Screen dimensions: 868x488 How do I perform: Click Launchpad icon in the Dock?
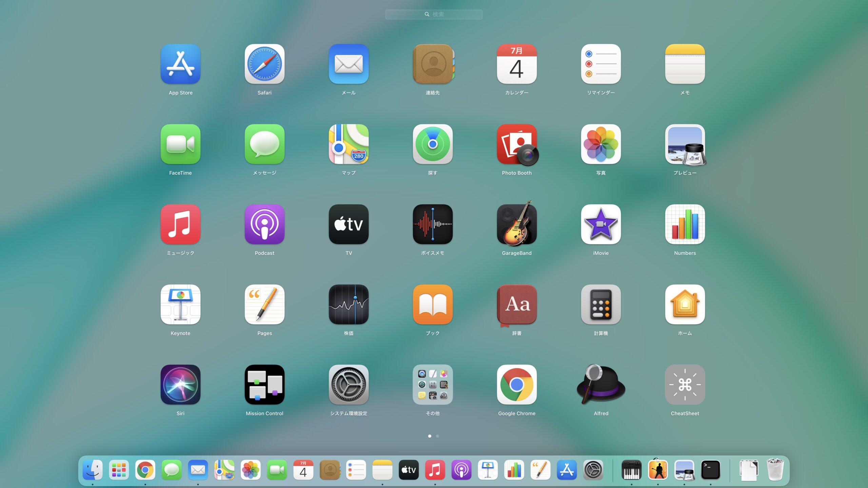pyautogui.click(x=119, y=470)
